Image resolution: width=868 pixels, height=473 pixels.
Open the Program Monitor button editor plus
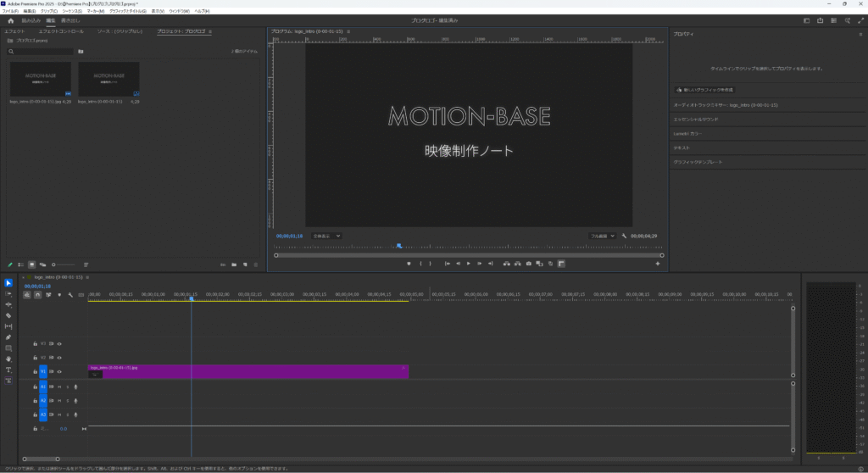pyautogui.click(x=658, y=264)
